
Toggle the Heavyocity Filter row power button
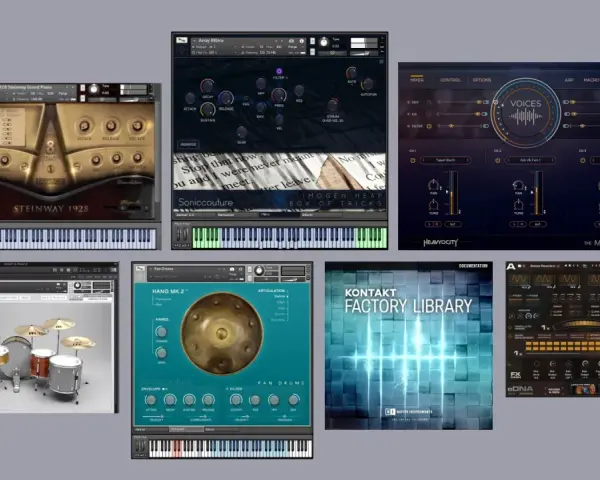click(429, 126)
